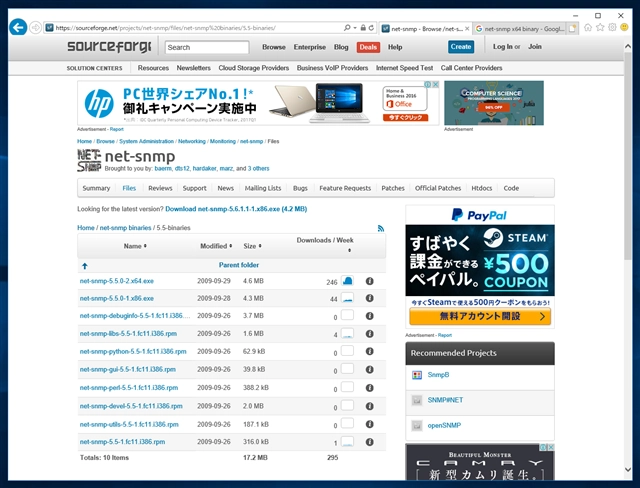
Task: Click info icon for net-snmp-utils rpm row
Action: point(369,424)
